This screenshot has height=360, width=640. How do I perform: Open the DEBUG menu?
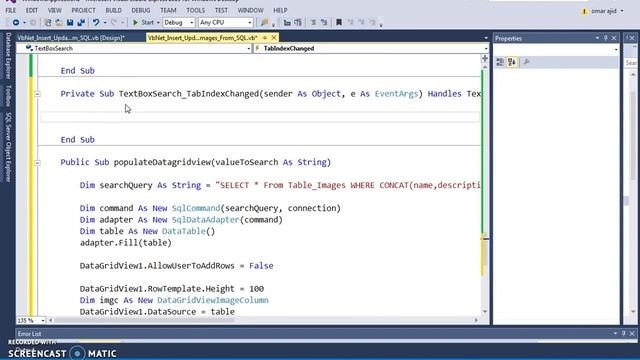[x=141, y=10]
